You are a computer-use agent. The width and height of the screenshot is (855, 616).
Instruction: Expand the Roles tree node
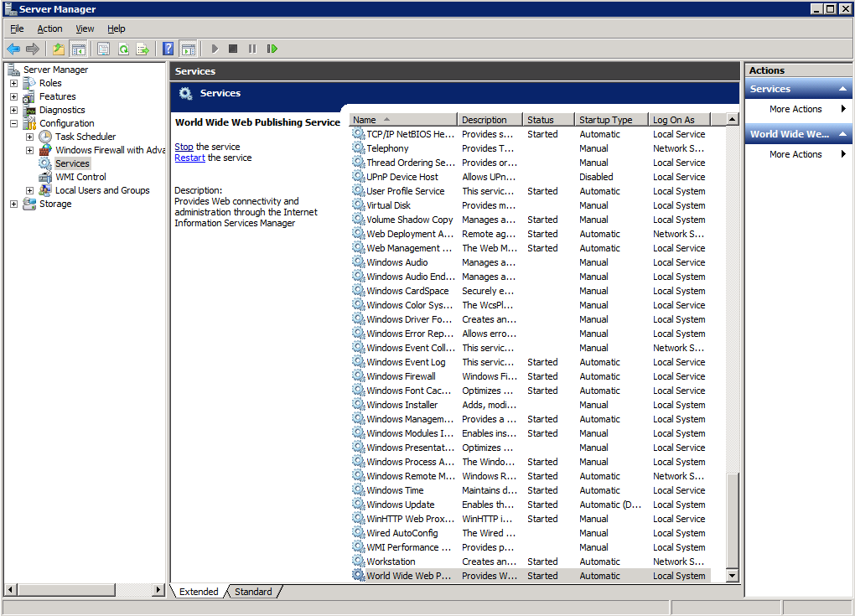[x=13, y=84]
